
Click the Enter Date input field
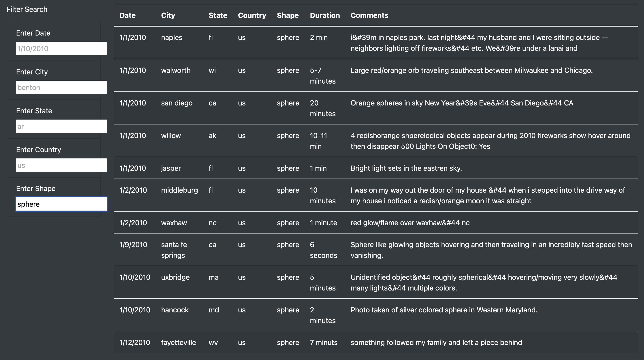tap(61, 48)
